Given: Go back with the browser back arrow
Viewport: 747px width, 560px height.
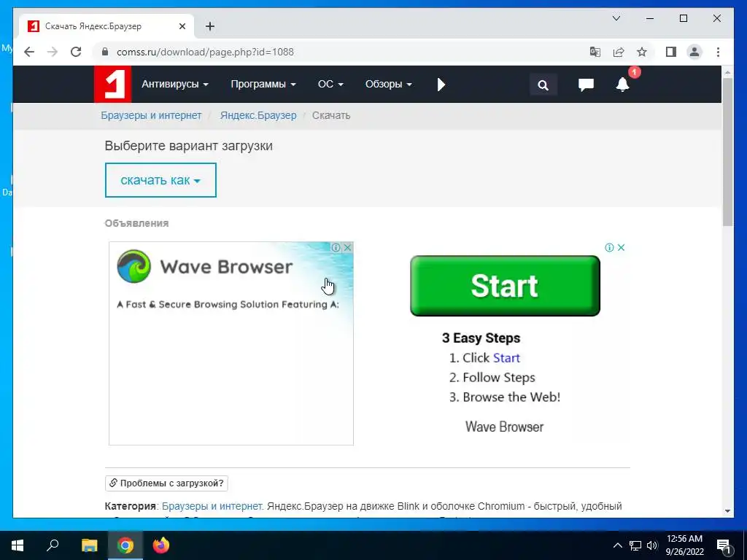Looking at the screenshot, I should pyautogui.click(x=29, y=52).
